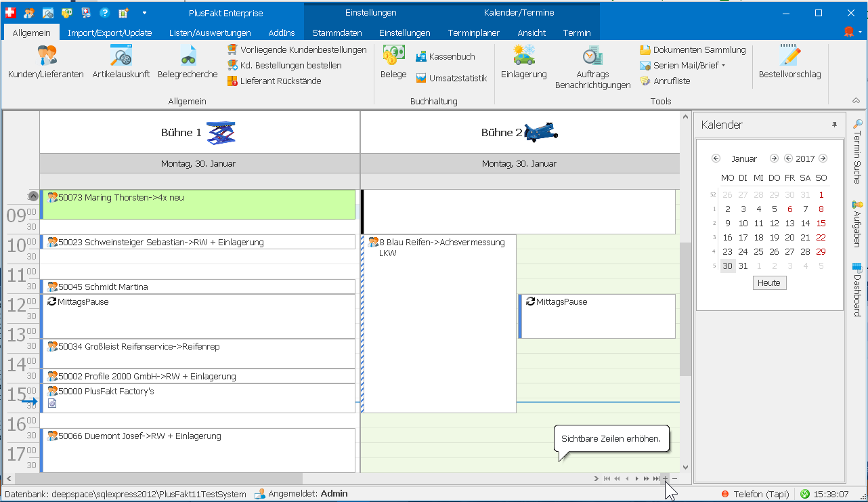
Task: Open Lieferant Rückstände
Action: [274, 81]
